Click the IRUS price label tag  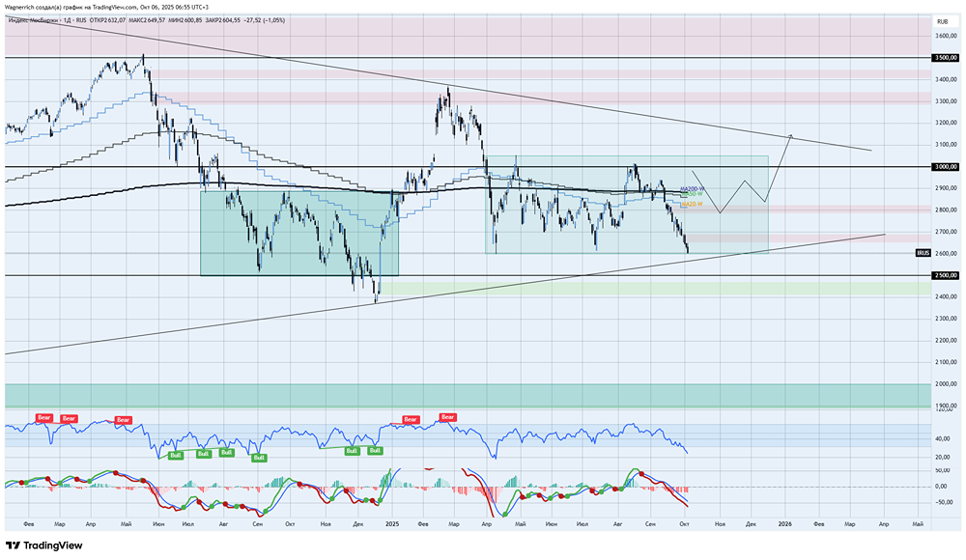tap(923, 253)
